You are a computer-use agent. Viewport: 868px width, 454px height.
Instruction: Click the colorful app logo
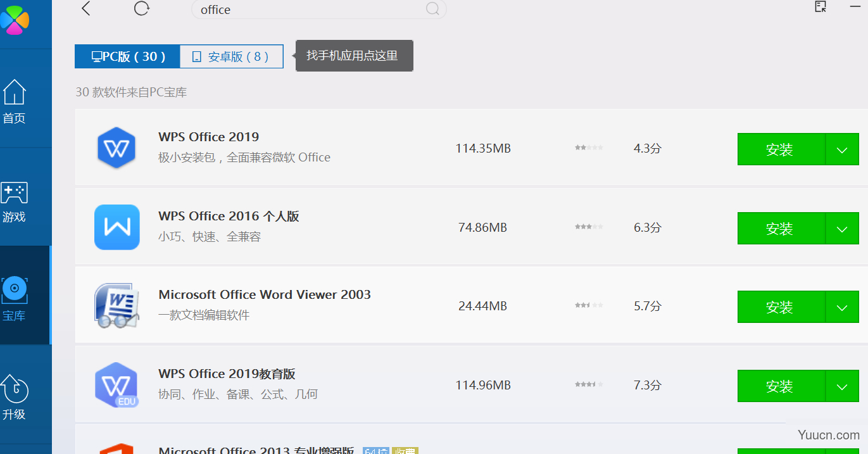point(14,19)
